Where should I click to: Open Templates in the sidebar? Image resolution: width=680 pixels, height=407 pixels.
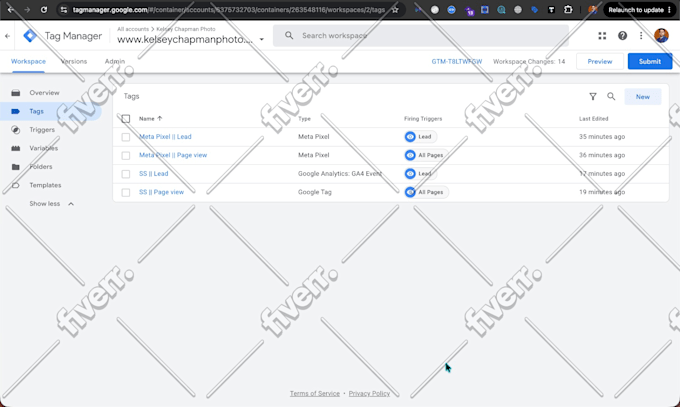tap(45, 185)
